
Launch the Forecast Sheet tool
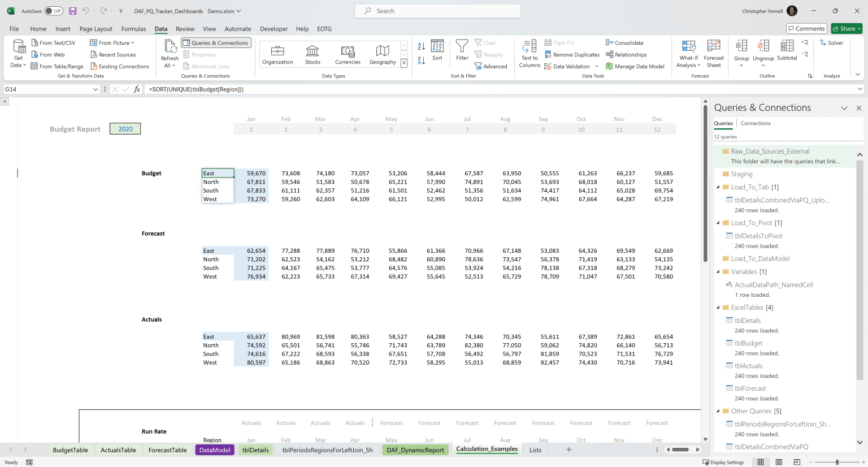tap(714, 54)
